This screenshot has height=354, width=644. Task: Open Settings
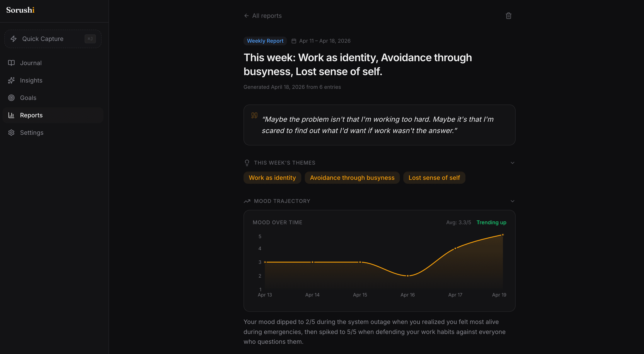tap(53, 133)
